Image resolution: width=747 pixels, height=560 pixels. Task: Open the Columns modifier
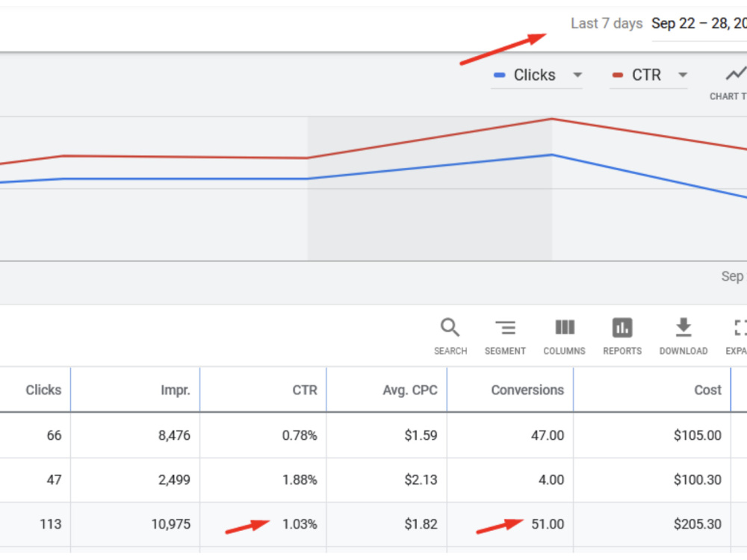[565, 337]
